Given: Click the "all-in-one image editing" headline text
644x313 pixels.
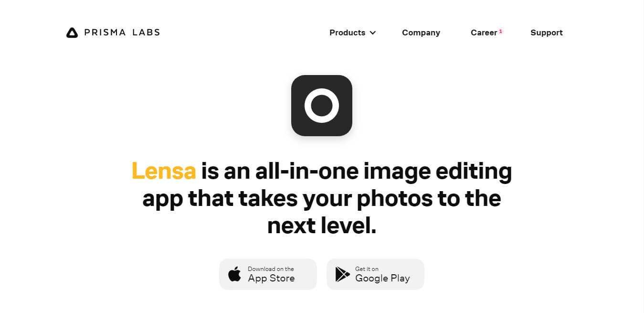Looking at the screenshot, I should pyautogui.click(x=383, y=171).
